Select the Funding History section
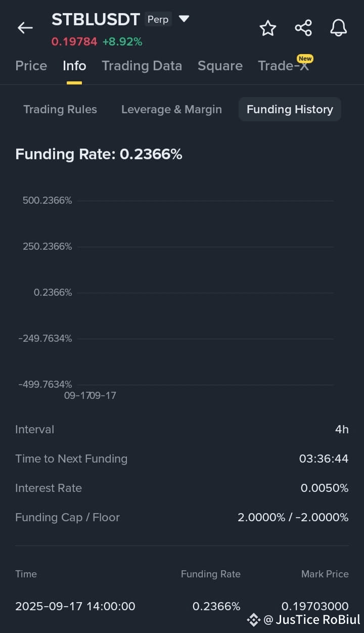 (290, 109)
